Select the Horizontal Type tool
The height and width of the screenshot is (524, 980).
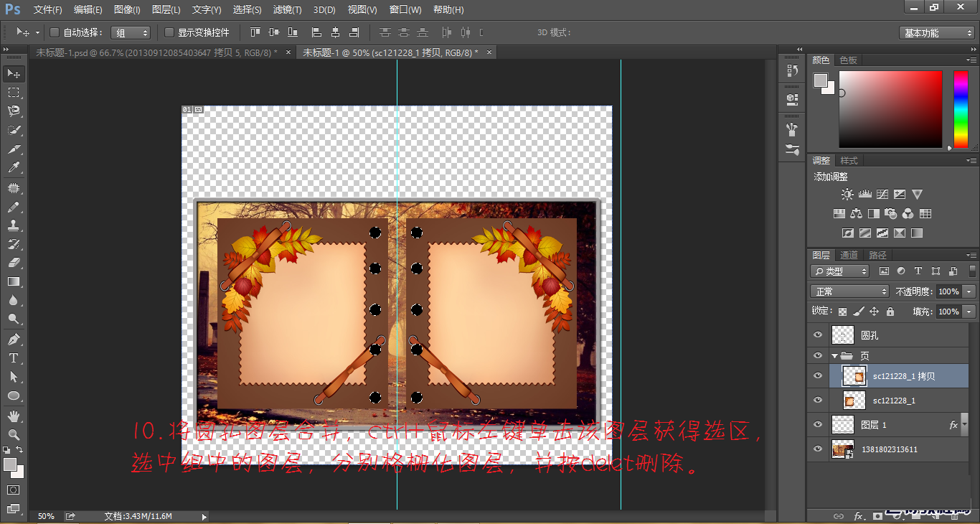point(14,357)
